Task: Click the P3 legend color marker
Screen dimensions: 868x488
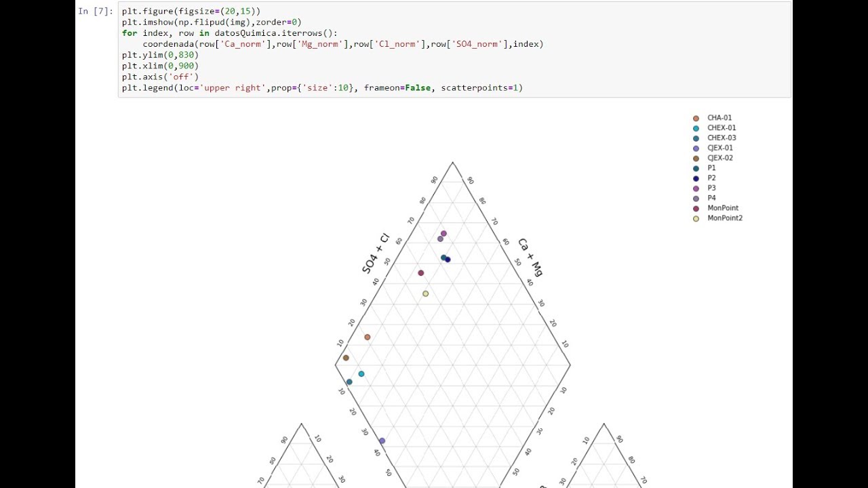Action: pos(696,188)
